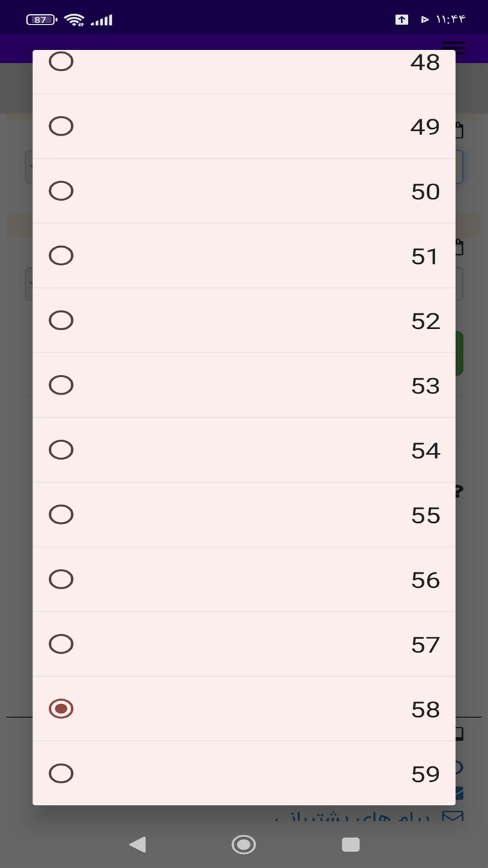The height and width of the screenshot is (868, 488).
Task: Select the radio button for 56
Action: click(x=61, y=579)
